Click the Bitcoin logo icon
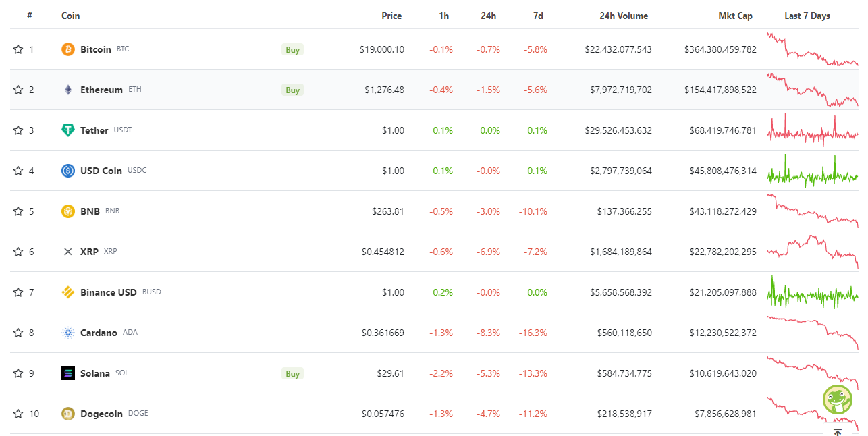Image resolution: width=868 pixels, height=436 pixels. click(67, 49)
